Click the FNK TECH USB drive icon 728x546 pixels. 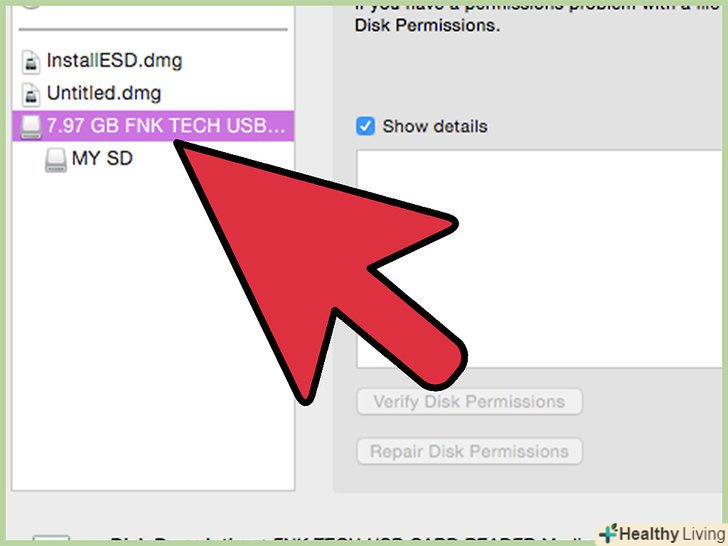click(31, 127)
